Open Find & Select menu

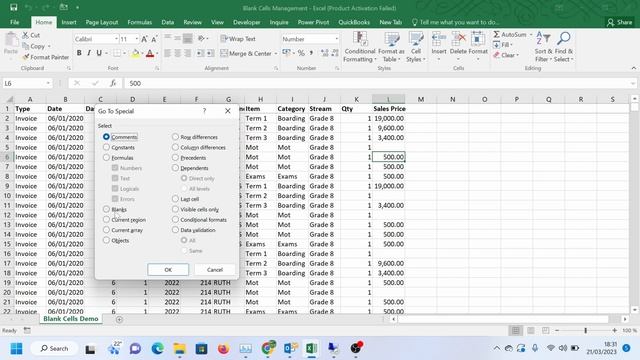click(564, 47)
